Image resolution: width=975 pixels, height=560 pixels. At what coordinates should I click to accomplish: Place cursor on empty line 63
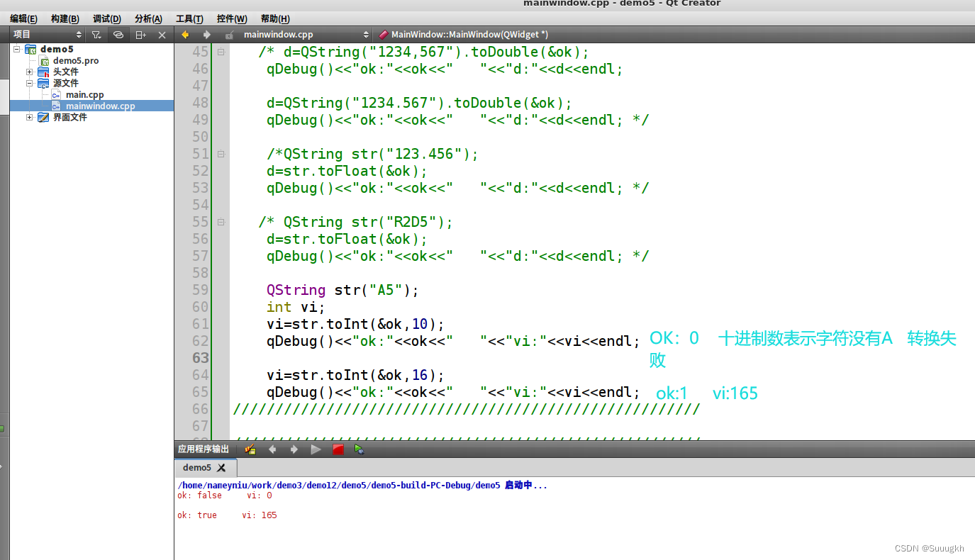603,358
